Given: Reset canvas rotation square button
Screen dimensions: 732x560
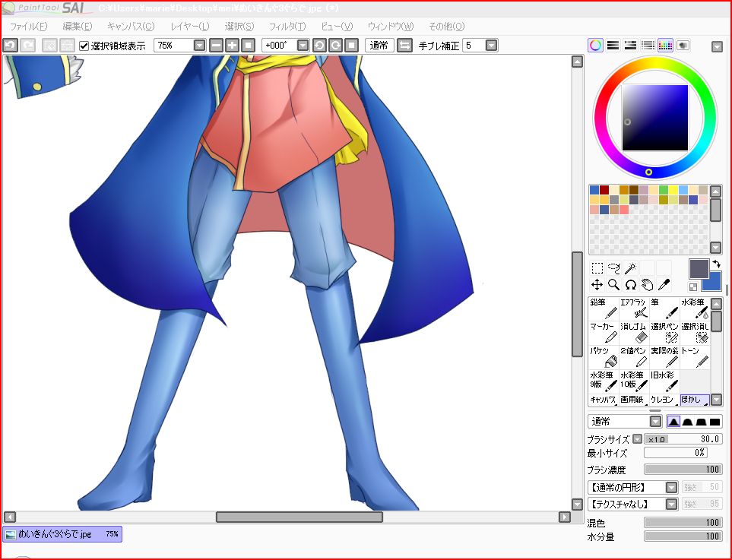Looking at the screenshot, I should (x=351, y=46).
